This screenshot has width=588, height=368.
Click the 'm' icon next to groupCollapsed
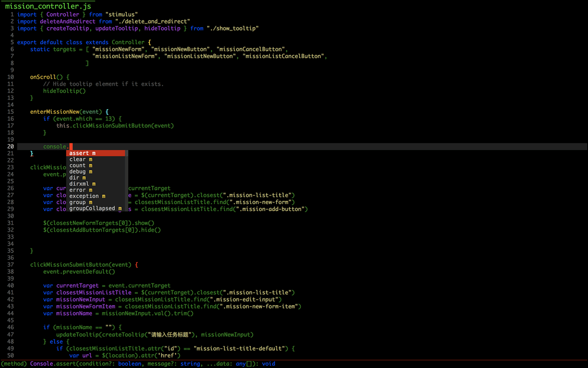point(119,208)
